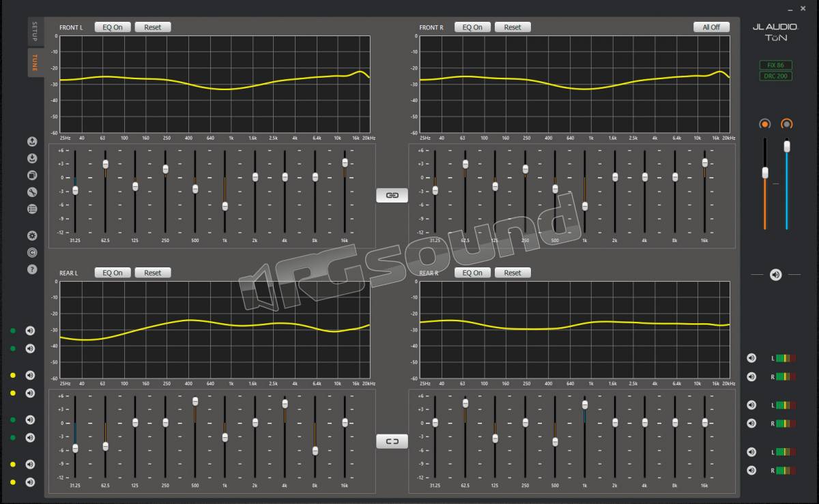Mute the speaker beside the middle L level meter

click(x=751, y=405)
